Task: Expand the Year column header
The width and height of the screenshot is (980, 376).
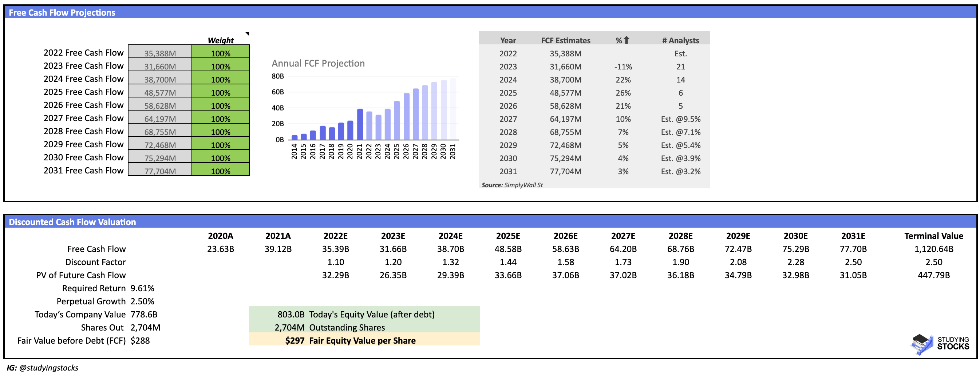Action: [509, 40]
